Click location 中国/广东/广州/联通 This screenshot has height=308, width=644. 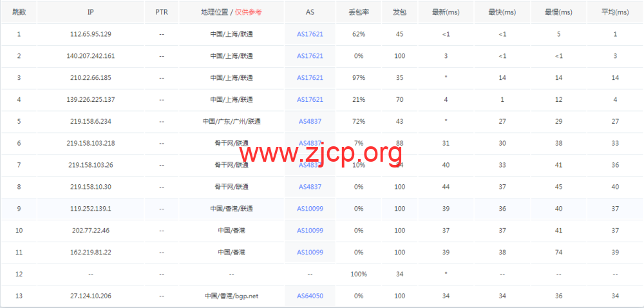[232, 121]
